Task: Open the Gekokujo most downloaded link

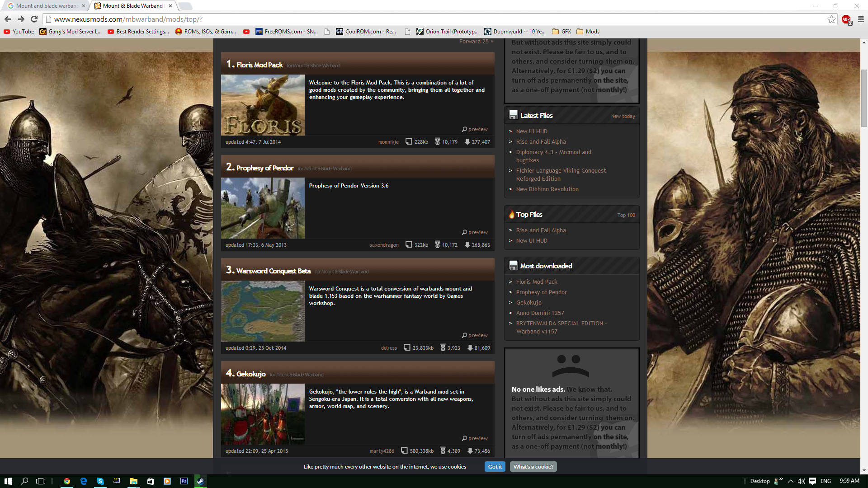Action: (528, 303)
